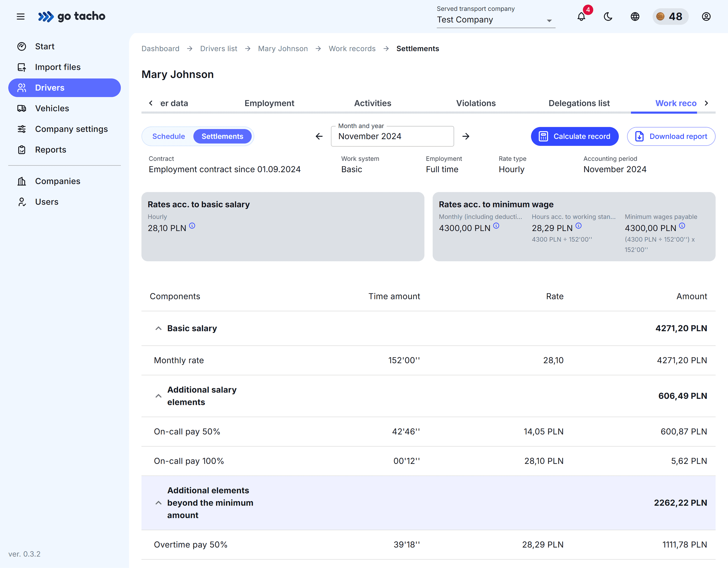The image size is (728, 568).
Task: Open notifications bell with 4 alerts
Action: tap(581, 16)
